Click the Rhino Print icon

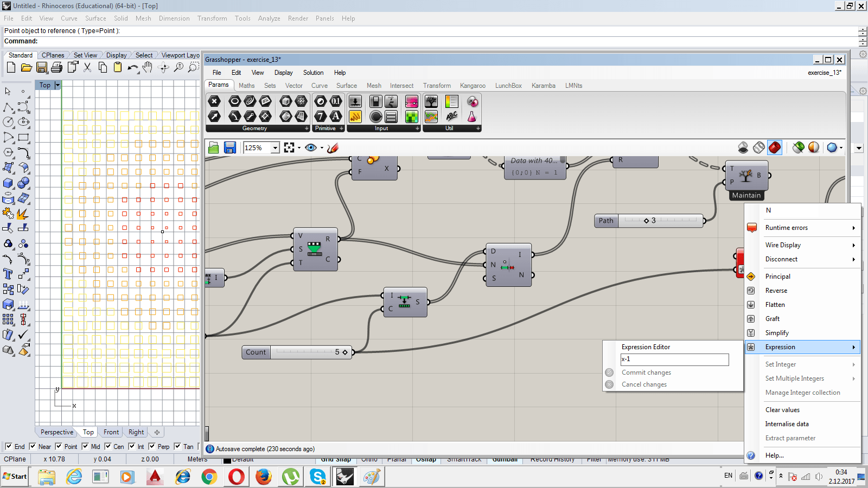(x=57, y=68)
